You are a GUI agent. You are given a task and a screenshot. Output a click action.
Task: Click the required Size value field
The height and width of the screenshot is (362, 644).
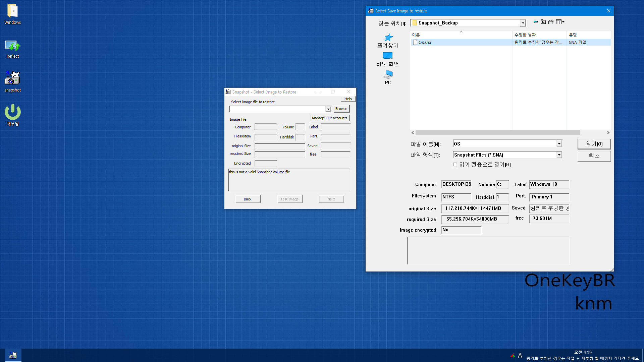tap(475, 219)
